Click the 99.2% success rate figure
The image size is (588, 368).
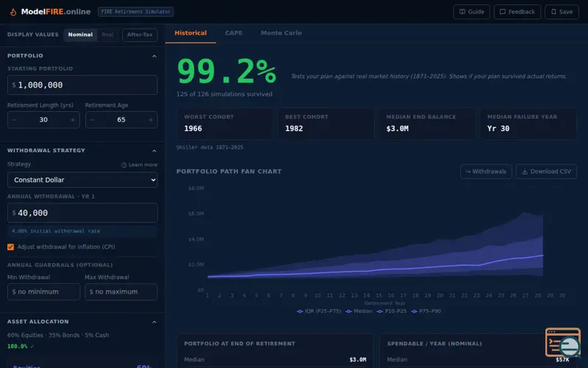(226, 71)
